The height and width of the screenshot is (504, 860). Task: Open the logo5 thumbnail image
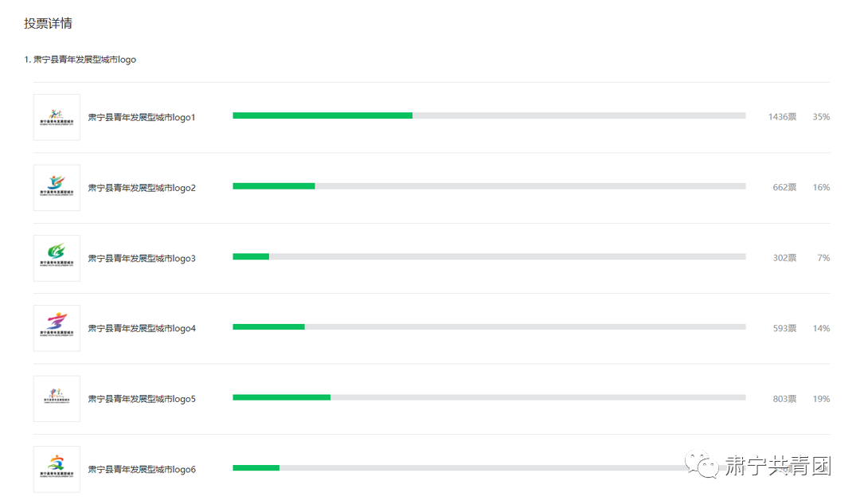[x=57, y=399]
